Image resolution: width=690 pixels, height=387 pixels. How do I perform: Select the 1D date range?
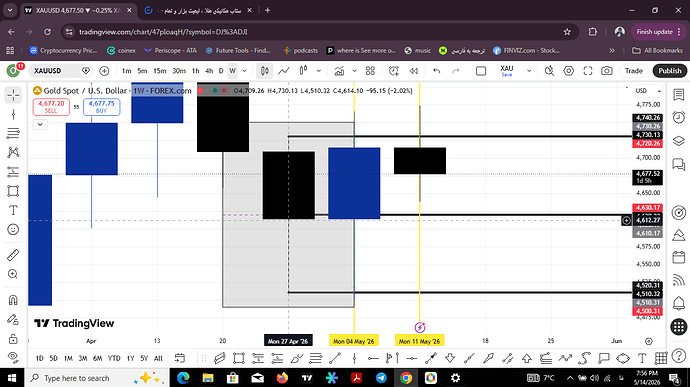(x=40, y=358)
